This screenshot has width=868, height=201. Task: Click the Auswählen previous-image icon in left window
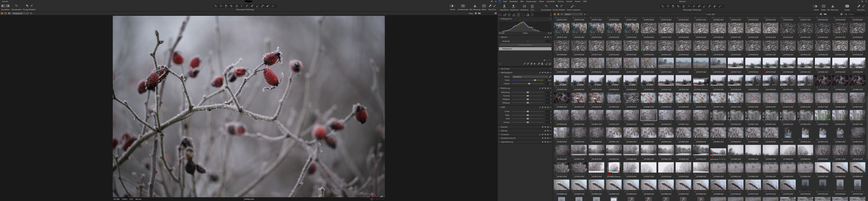tap(3, 6)
